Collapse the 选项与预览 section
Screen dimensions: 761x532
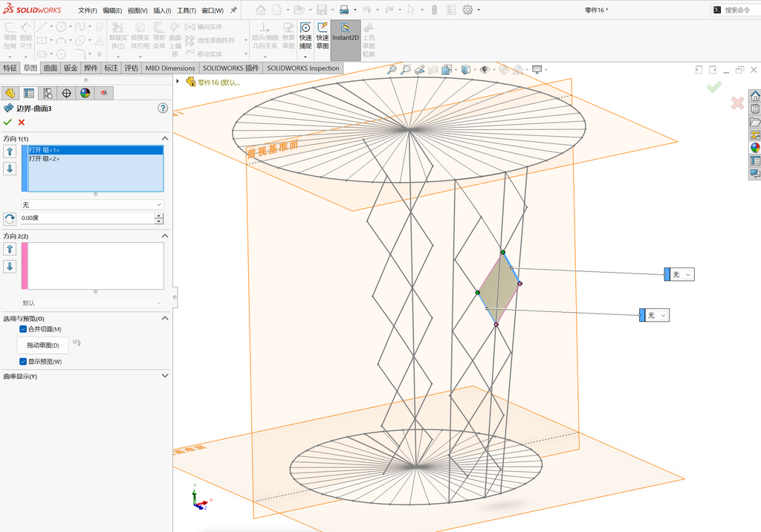[x=165, y=319]
